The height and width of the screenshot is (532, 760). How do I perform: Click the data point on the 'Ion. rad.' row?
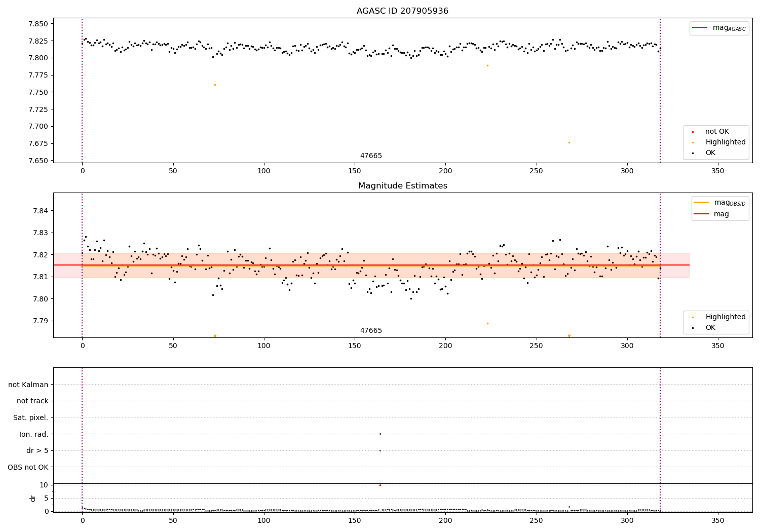380,434
